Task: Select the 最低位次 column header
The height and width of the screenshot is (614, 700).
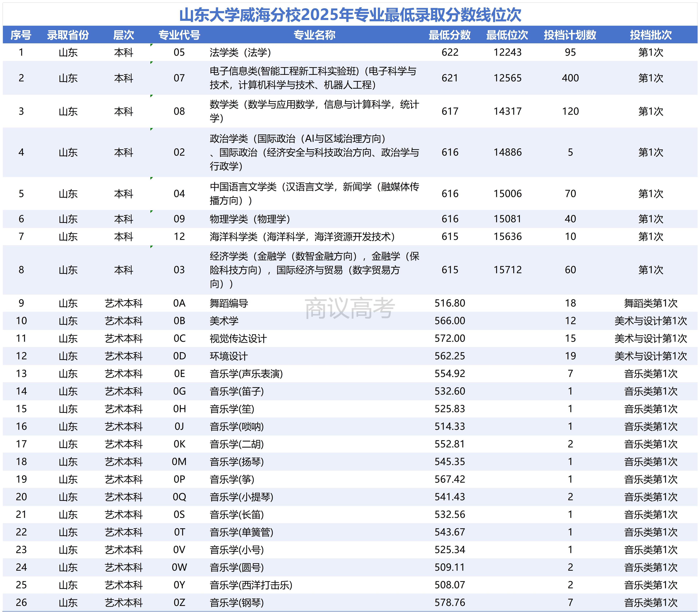Action: [x=507, y=35]
